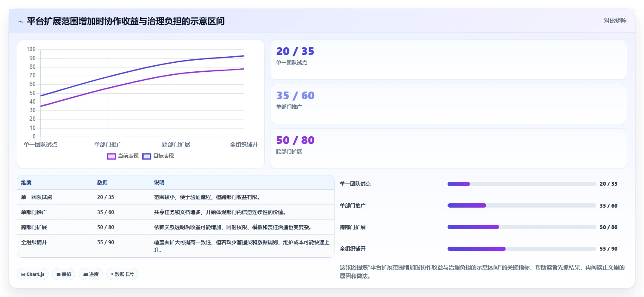Click table data cell 20 / 35
The image size is (644, 297).
pyautogui.click(x=106, y=197)
